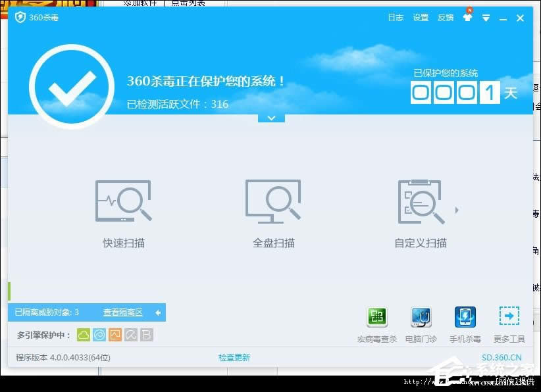Open 自定义扫描 custom scan
Viewport: 541px width, 392px height.
(x=421, y=199)
